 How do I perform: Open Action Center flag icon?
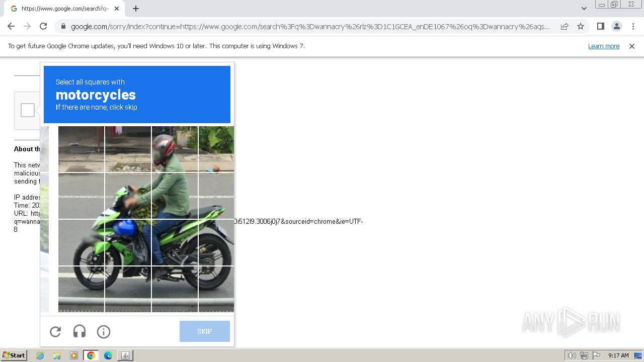tap(596, 355)
